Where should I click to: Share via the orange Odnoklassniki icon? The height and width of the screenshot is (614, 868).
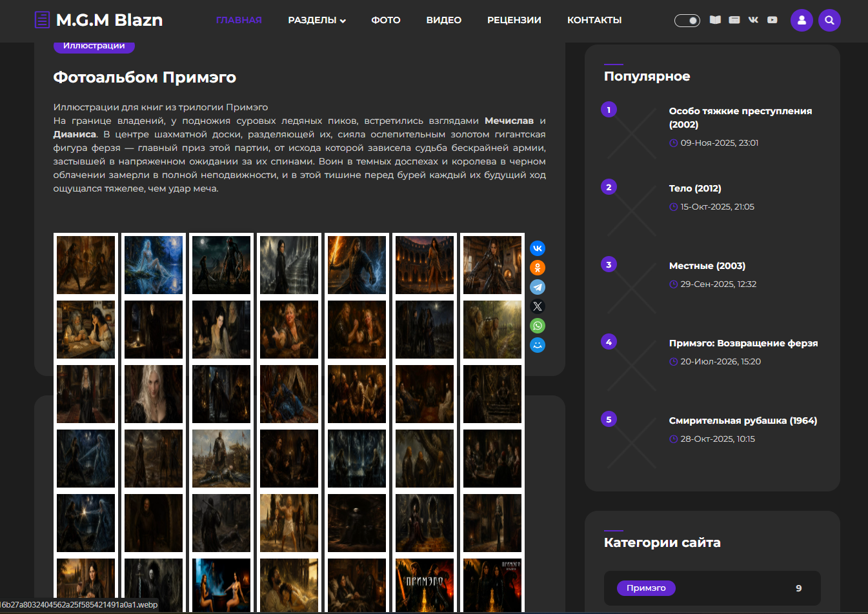[x=538, y=268]
